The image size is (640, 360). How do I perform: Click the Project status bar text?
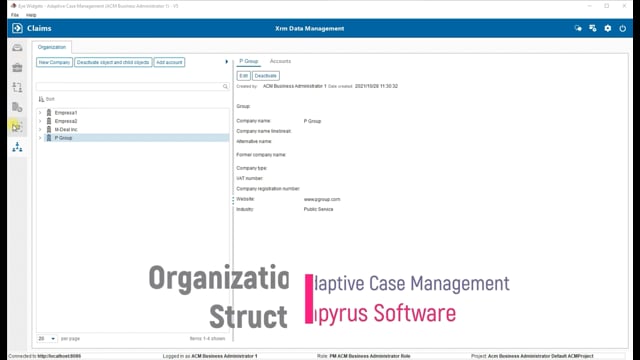[x=532, y=356]
